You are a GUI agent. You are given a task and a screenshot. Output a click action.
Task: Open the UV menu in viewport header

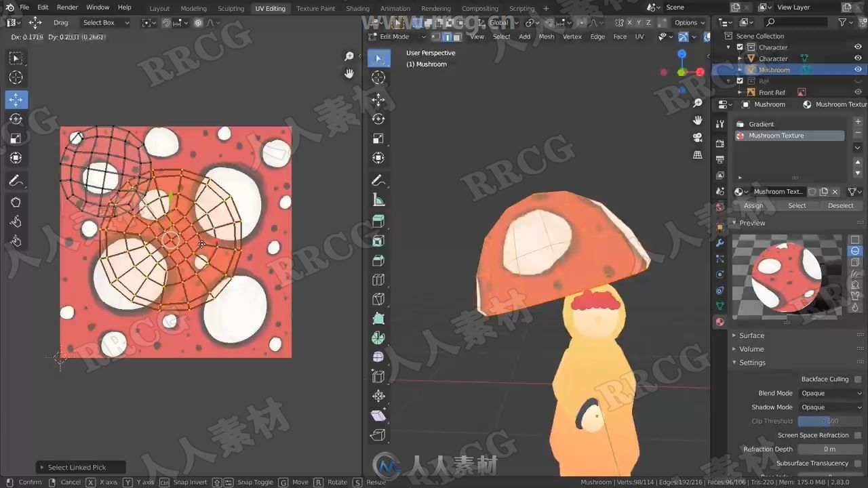pyautogui.click(x=639, y=37)
